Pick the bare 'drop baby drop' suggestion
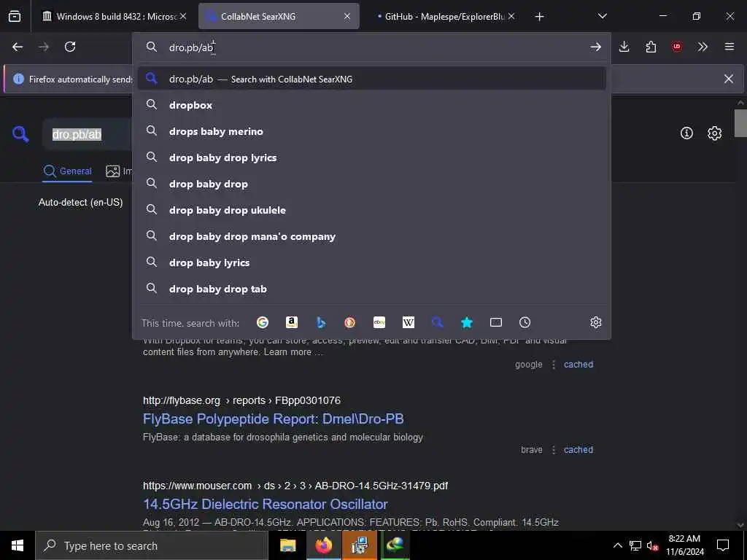747x560 pixels. coord(371,184)
